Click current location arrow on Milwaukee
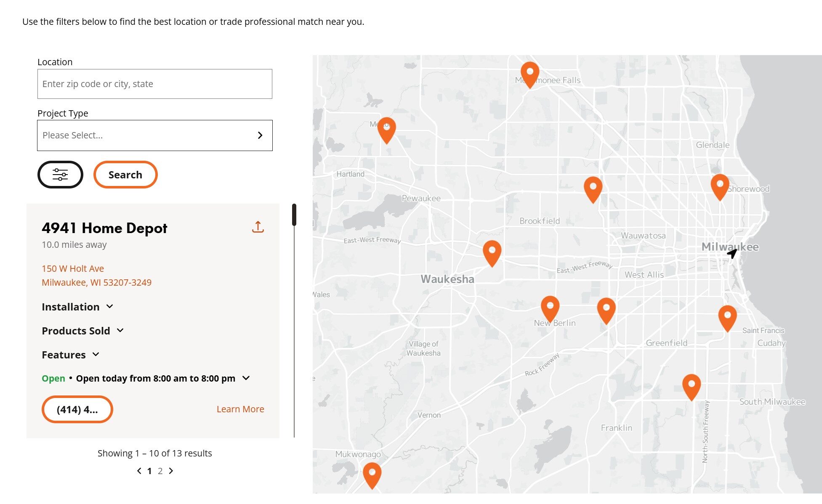Screen dimensions: 822x504 point(732,253)
